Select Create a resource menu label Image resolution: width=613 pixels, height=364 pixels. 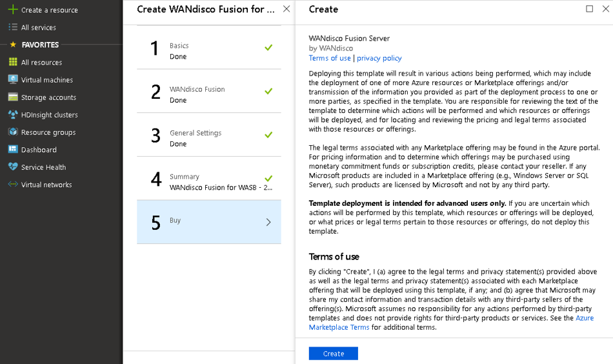(x=49, y=10)
